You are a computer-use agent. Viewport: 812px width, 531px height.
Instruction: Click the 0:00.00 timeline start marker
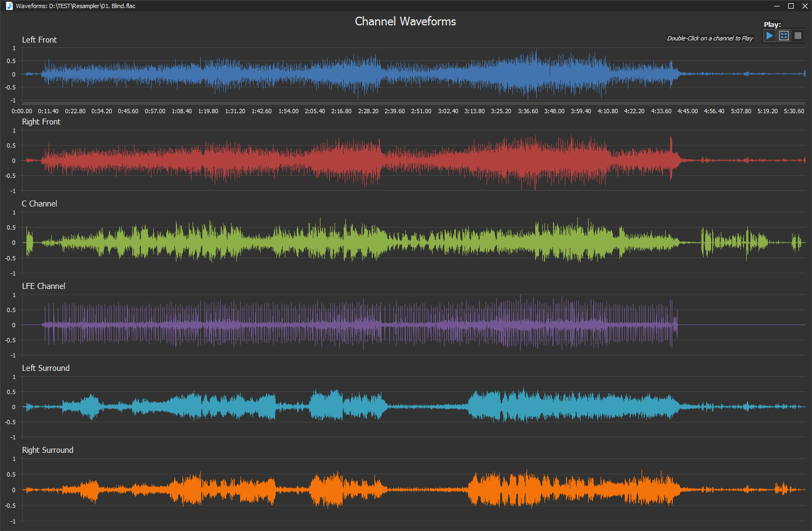click(22, 111)
